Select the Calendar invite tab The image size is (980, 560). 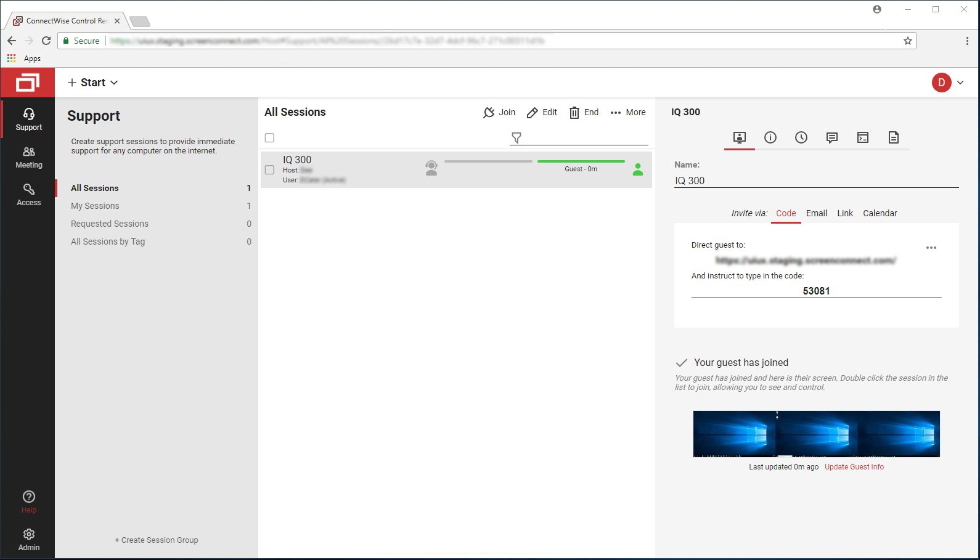click(880, 213)
